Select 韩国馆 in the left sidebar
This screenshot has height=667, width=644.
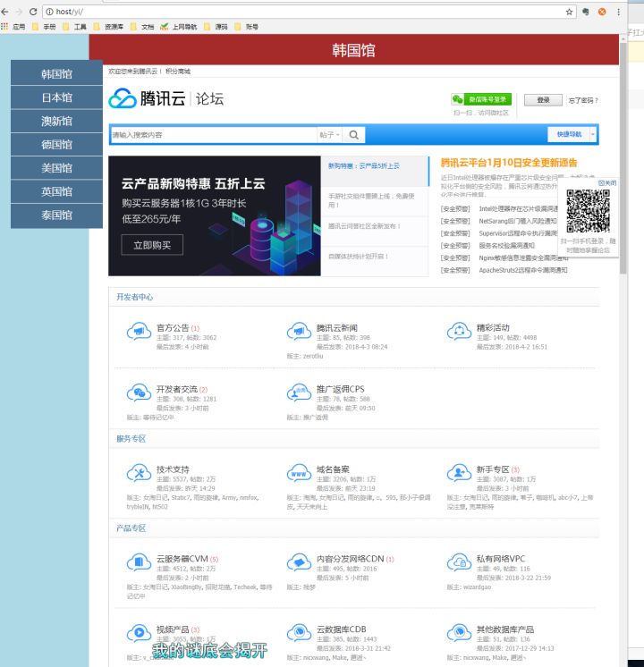pos(56,74)
